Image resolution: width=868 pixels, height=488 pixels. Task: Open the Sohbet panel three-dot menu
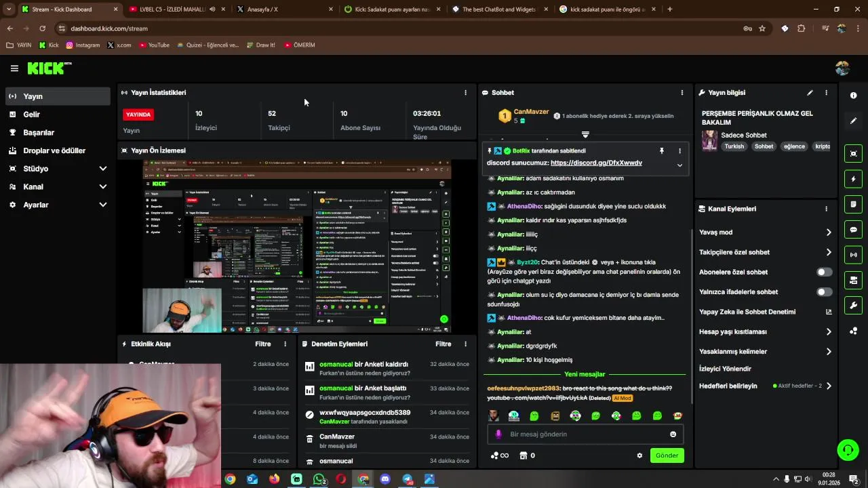pyautogui.click(x=682, y=93)
